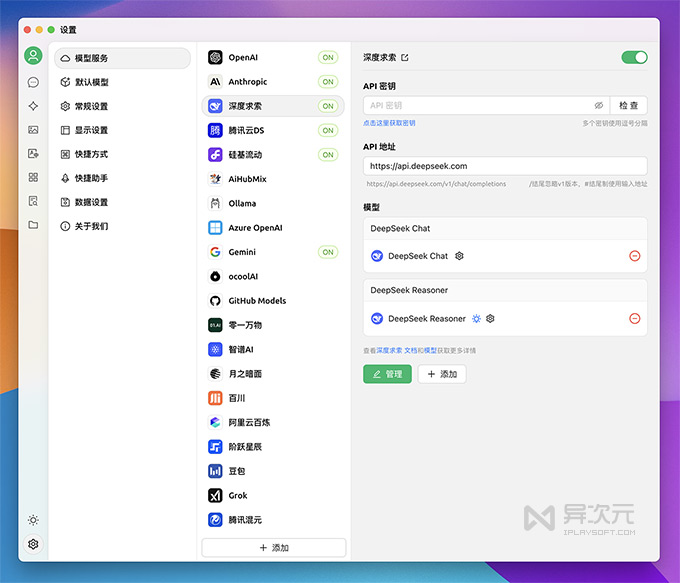This screenshot has height=583, width=680.
Task: Select 月之暗面 provider
Action: point(273,373)
